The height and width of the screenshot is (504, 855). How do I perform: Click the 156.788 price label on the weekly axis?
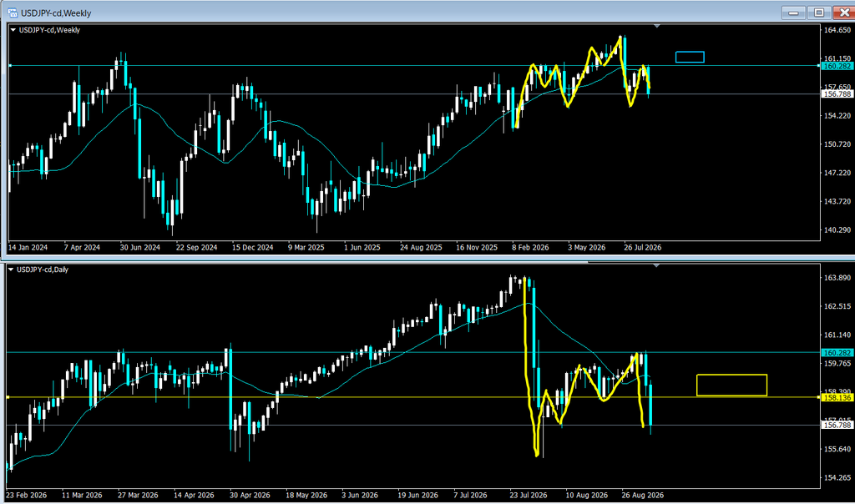837,94
